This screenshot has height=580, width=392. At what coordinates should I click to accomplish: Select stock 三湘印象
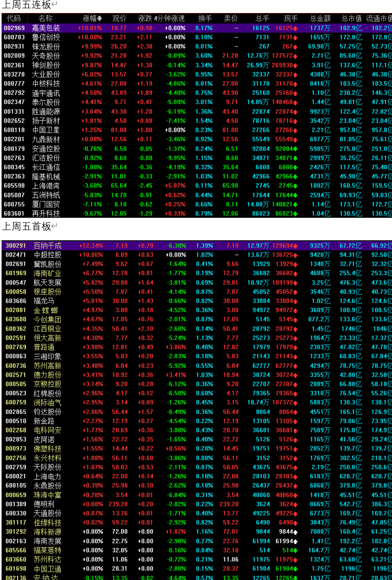click(48, 356)
